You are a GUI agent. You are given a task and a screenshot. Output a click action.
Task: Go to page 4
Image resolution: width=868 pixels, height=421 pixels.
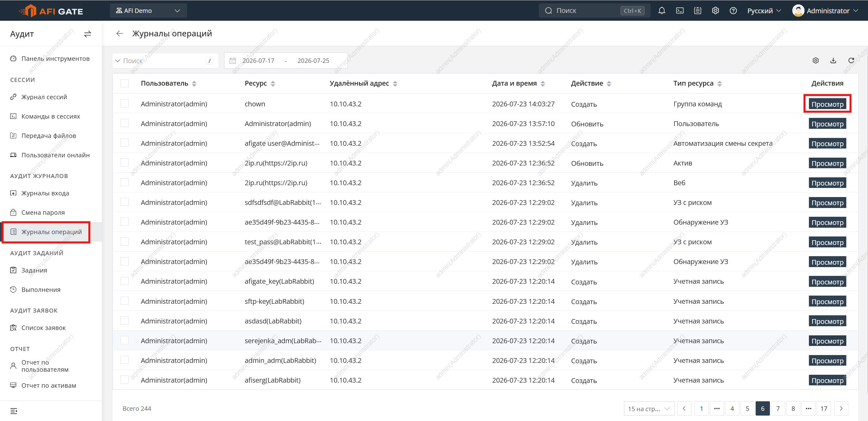pos(732,408)
